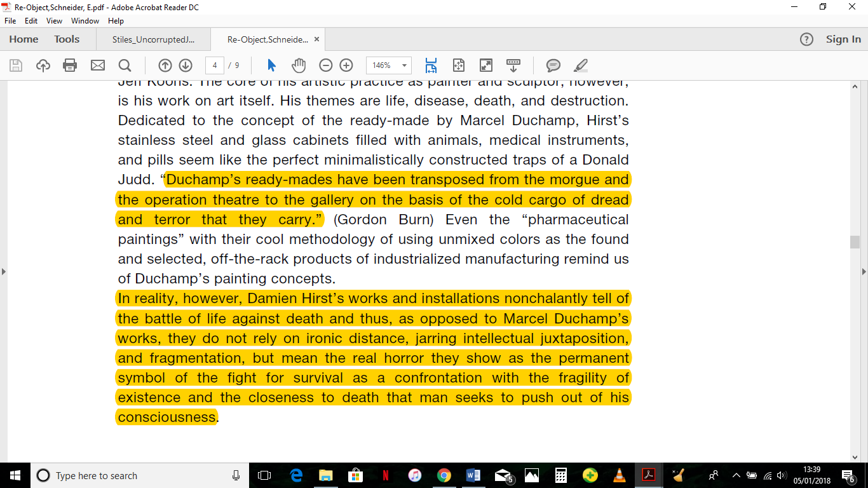The image size is (868, 488).
Task: Open the Action Center notifications icon
Action: tap(849, 475)
